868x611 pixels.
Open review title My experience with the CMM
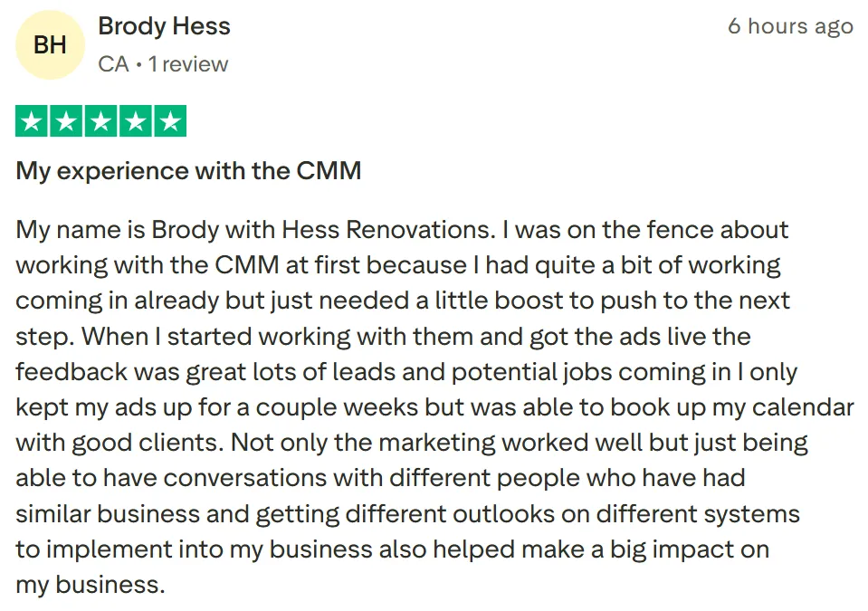click(188, 171)
